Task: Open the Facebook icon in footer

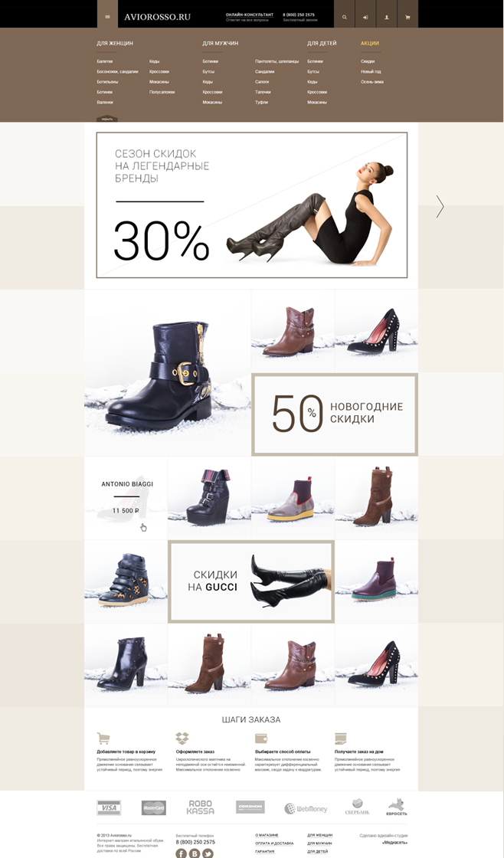Action: [x=181, y=853]
